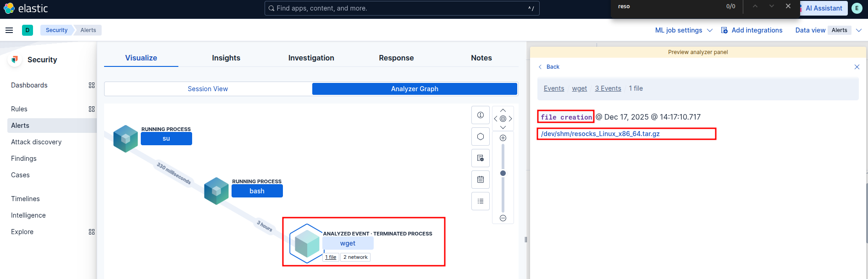The width and height of the screenshot is (868, 279).
Task: Expand the ML job settings dropdown
Action: click(683, 30)
